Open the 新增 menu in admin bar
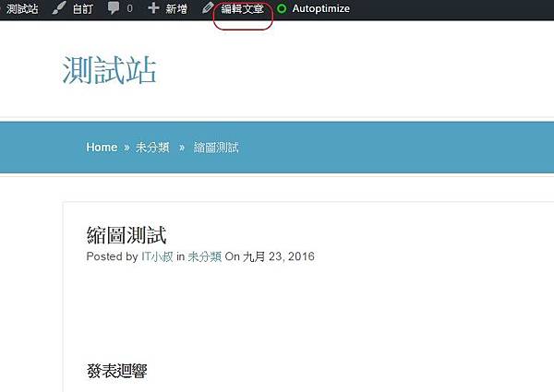This screenshot has width=554, height=392. point(176,9)
